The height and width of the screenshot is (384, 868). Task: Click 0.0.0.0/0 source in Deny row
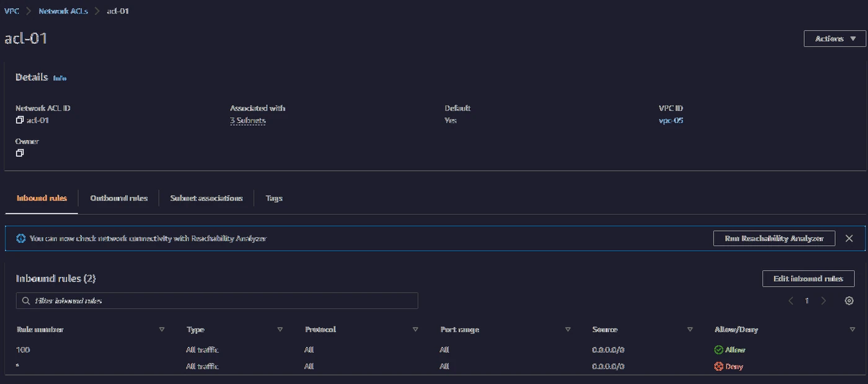tap(608, 367)
